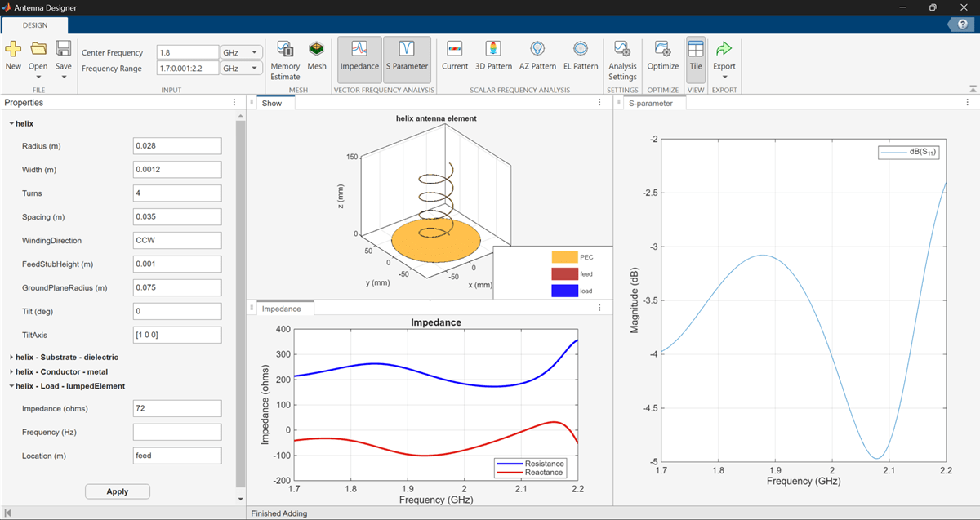
Task: Switch to the S-parameter tab
Action: [650, 104]
